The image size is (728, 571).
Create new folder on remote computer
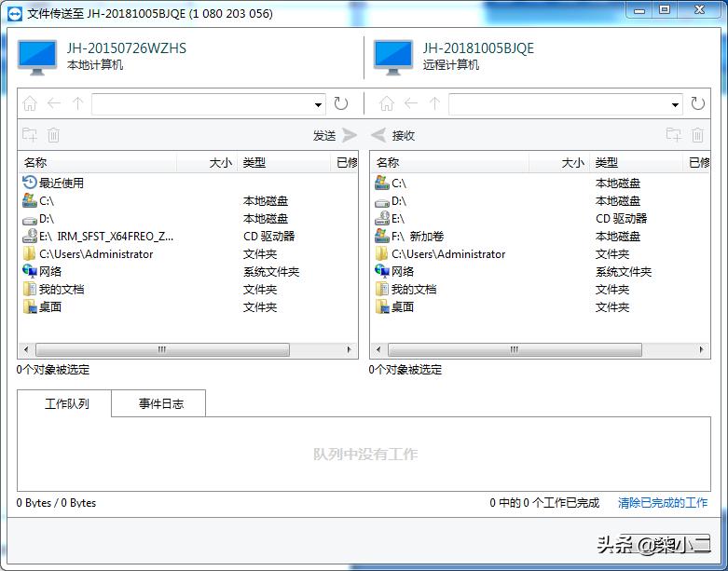click(674, 135)
